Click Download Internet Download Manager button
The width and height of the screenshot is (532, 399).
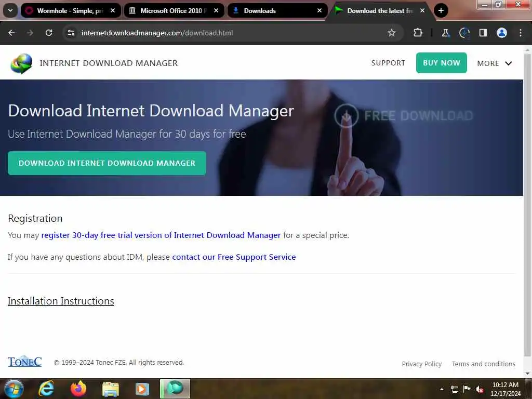click(x=107, y=163)
